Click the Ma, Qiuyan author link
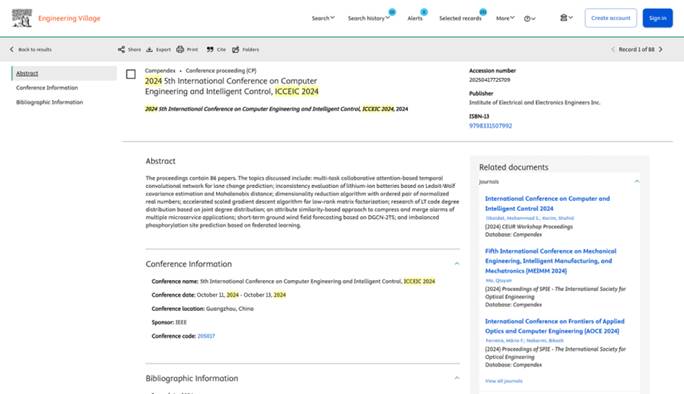684x394 pixels. point(499,281)
